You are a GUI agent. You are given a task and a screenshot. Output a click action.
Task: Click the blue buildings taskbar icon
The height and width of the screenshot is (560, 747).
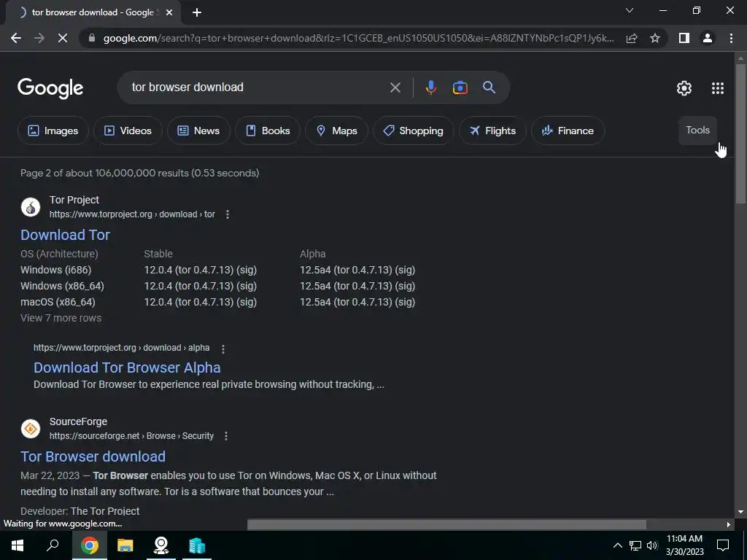pos(197,545)
